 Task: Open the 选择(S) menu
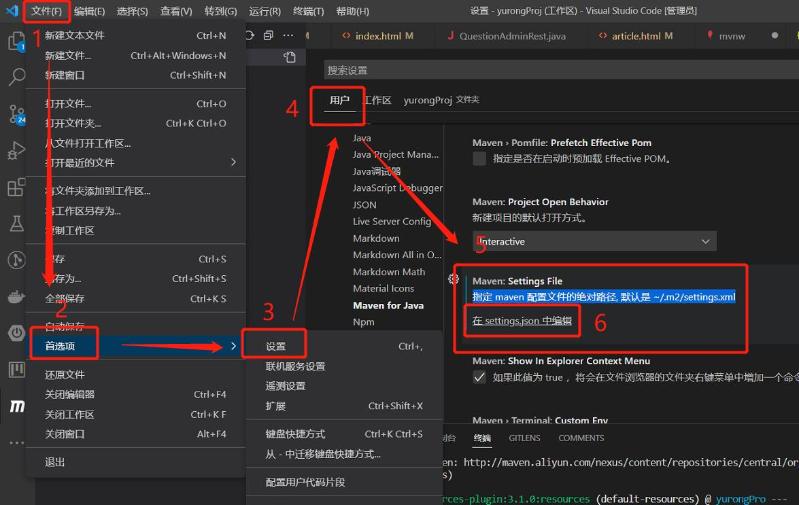tap(132, 11)
